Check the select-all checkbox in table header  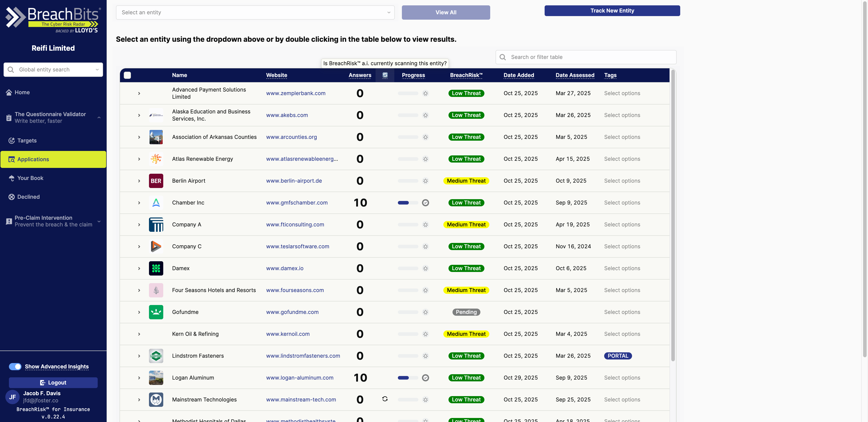[x=127, y=75]
